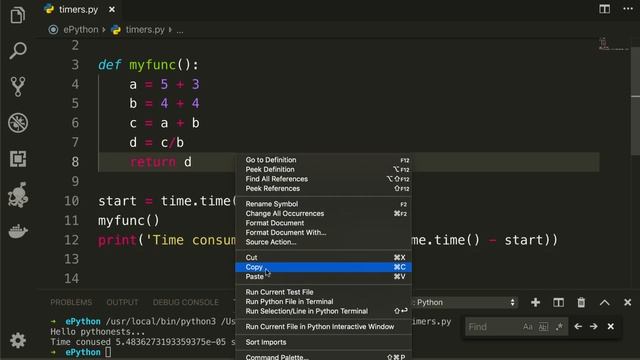The width and height of the screenshot is (640, 360).
Task: Click timers.py in breadcrumb
Action: pyautogui.click(x=145, y=30)
